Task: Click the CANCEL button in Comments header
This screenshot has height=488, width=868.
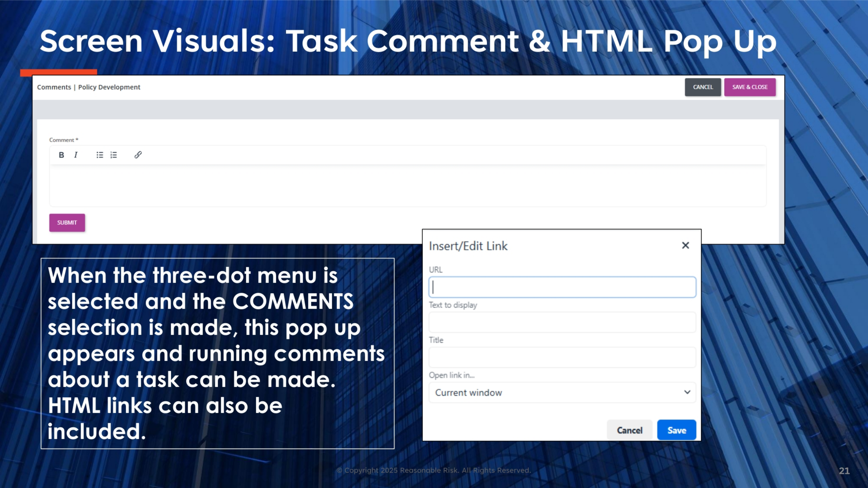Action: 703,87
